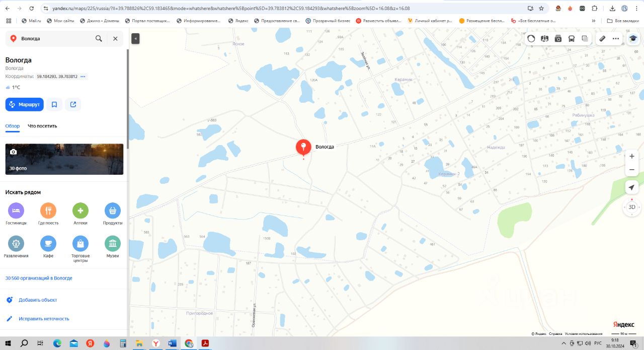Click the search magnifier in Yandex Maps
This screenshot has width=644, height=350.
(x=99, y=38)
